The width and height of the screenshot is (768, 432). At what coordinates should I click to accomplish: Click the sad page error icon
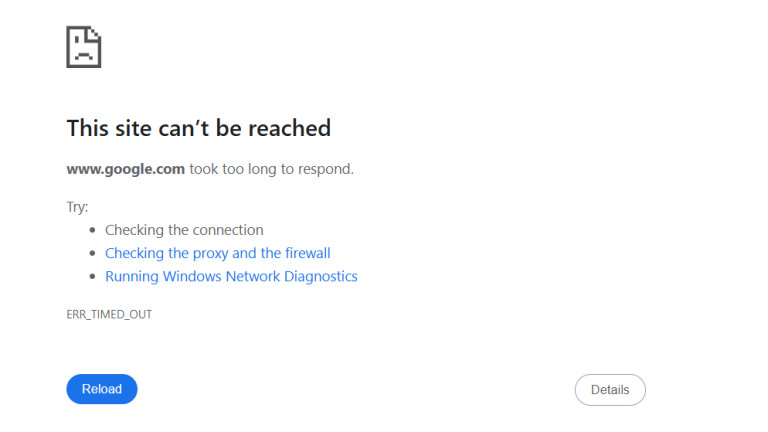(x=84, y=47)
